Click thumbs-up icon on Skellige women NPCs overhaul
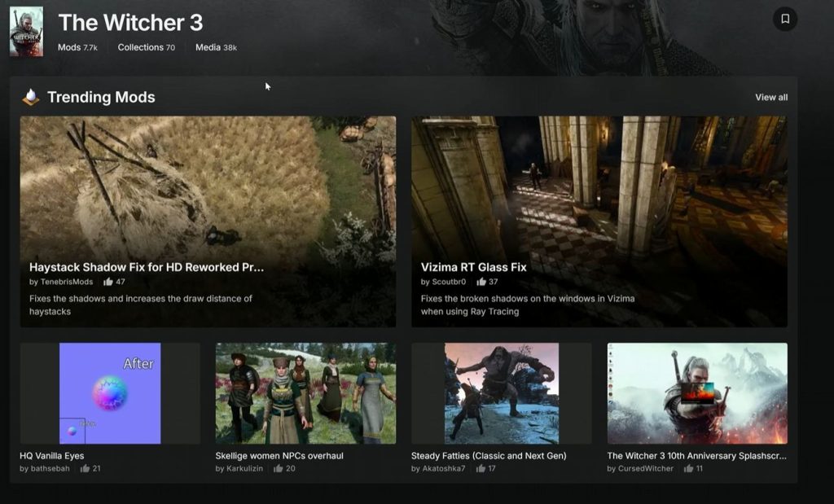834x504 pixels. (279, 468)
